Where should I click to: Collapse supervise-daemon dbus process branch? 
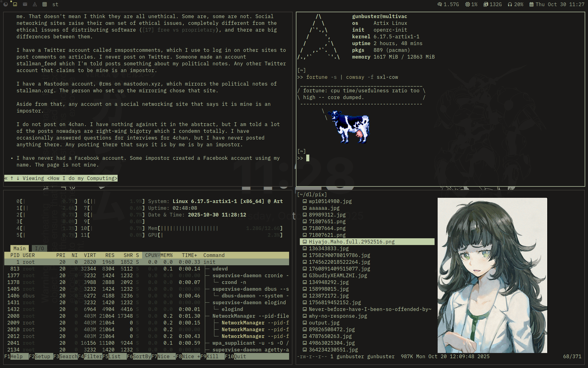(x=251, y=289)
